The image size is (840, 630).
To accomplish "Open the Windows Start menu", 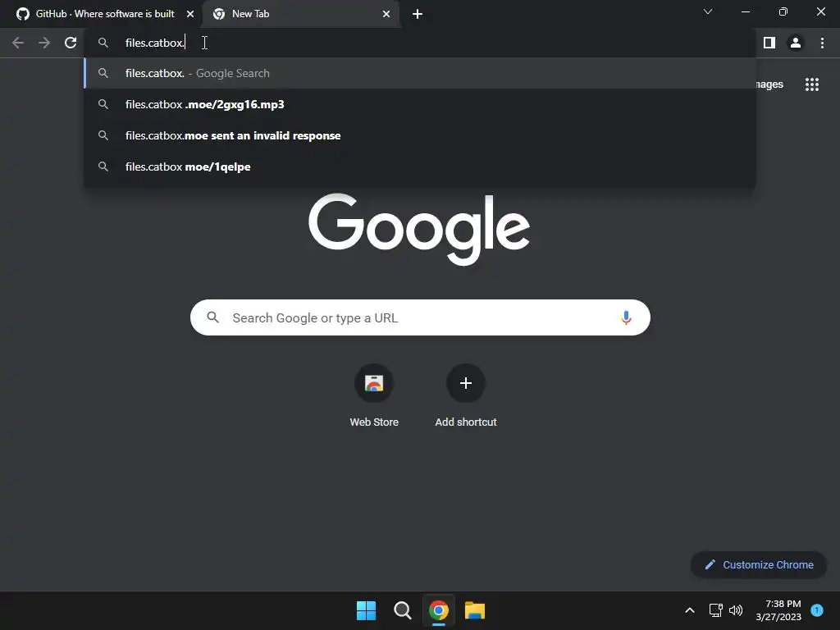I will tap(367, 610).
